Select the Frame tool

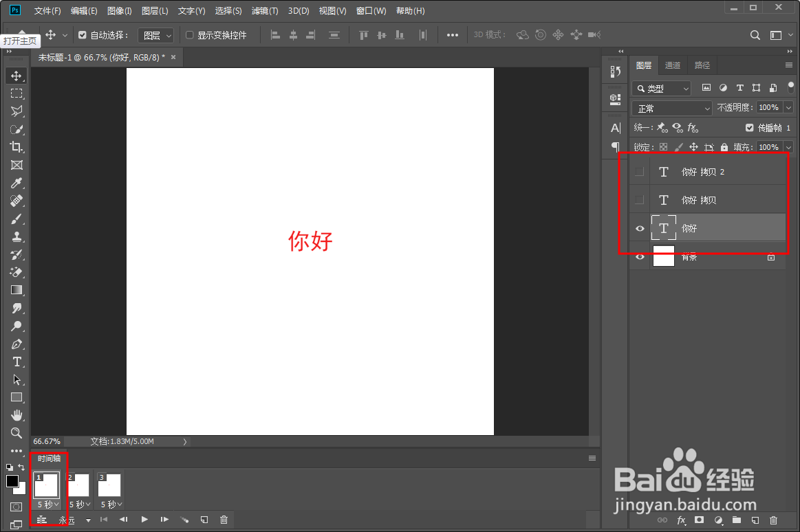pyautogui.click(x=17, y=165)
